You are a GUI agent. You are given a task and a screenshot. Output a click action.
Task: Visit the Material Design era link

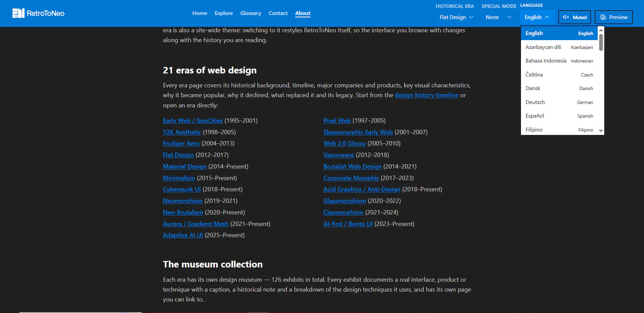185,167
